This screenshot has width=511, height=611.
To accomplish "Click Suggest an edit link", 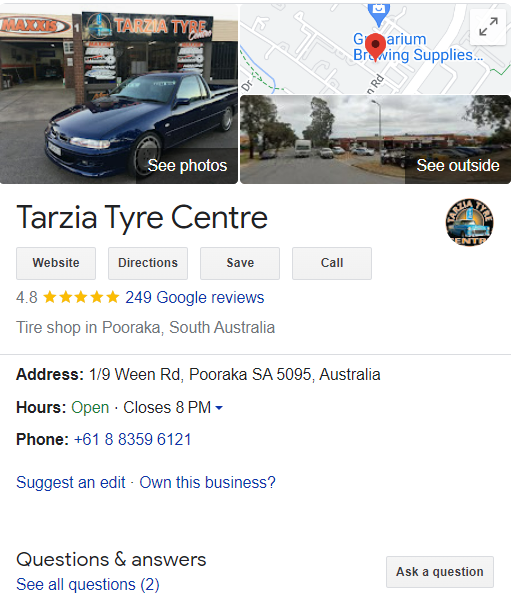I will [x=71, y=482].
